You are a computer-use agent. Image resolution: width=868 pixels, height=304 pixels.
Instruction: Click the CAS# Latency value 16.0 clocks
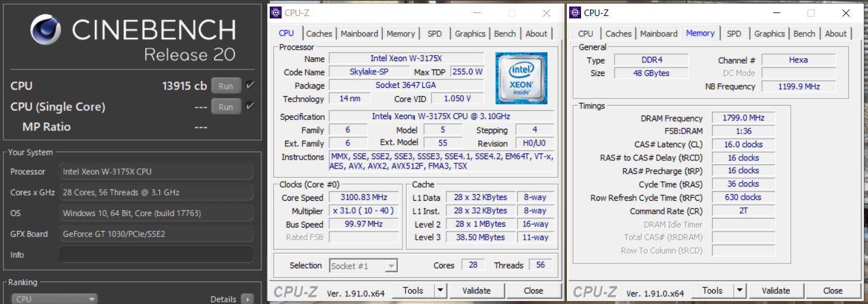(x=743, y=144)
